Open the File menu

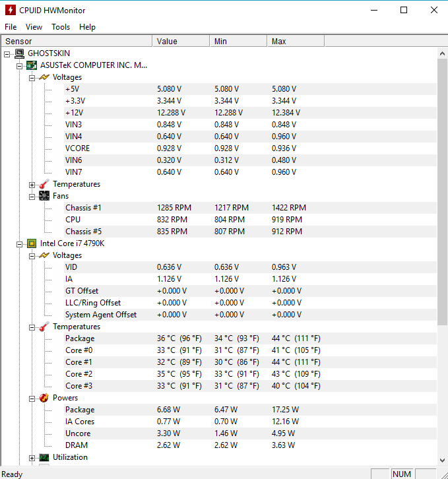(x=11, y=27)
